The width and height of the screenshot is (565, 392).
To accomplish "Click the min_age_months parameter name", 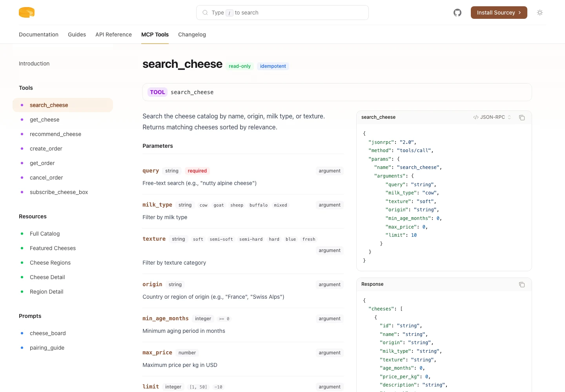I will point(166,319).
